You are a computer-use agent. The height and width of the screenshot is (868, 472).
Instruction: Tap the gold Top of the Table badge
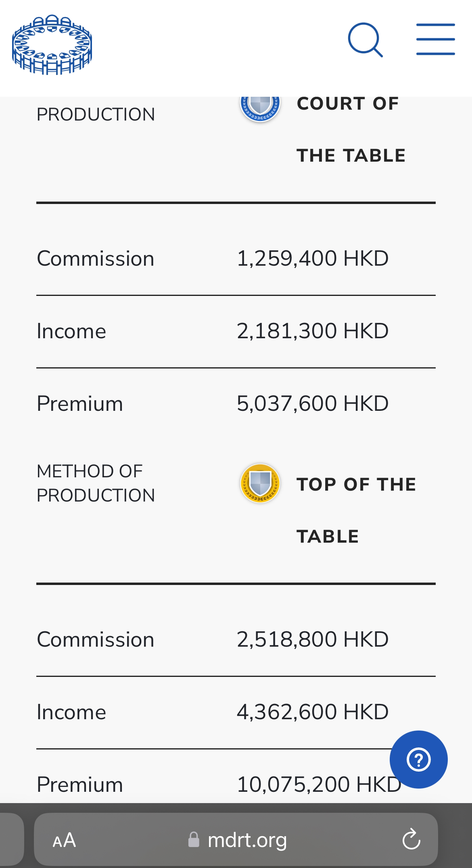click(x=260, y=483)
